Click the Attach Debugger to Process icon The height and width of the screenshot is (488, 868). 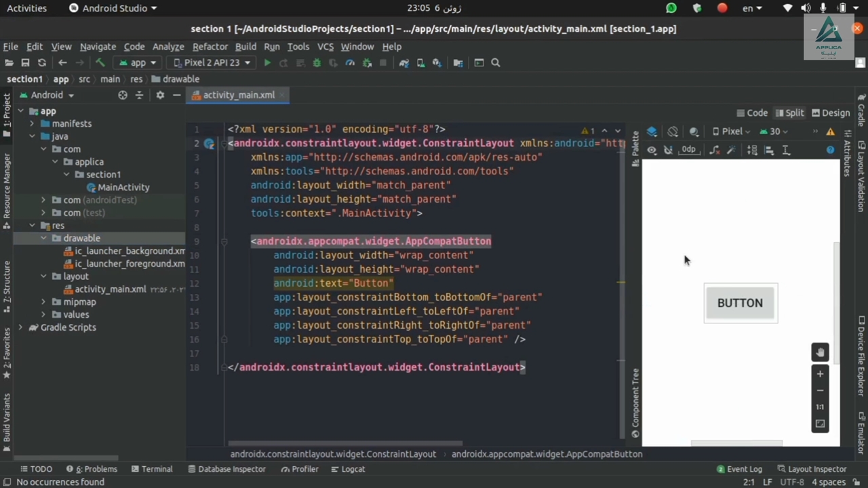point(367,62)
